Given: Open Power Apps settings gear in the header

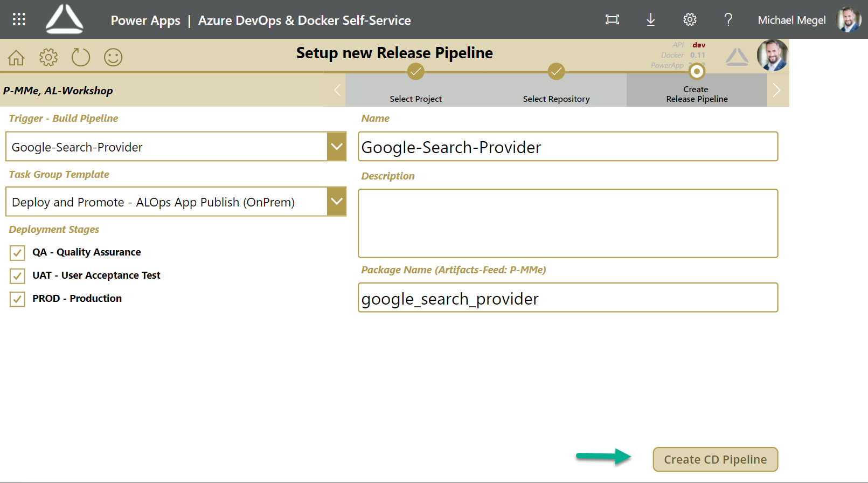Looking at the screenshot, I should (x=690, y=20).
